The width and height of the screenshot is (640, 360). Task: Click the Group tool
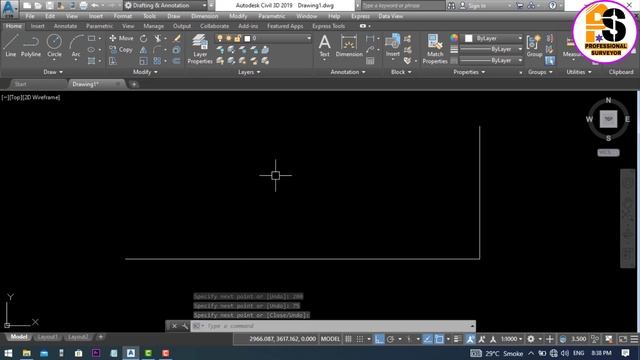tap(534, 46)
